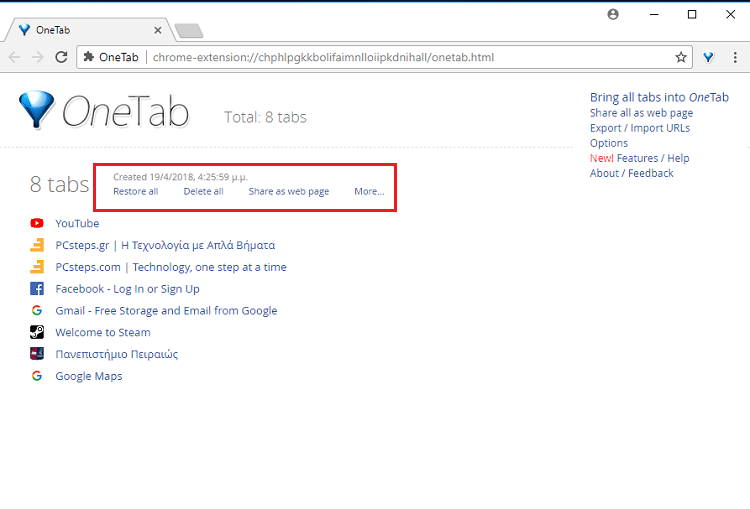Open Export / Import URLs
Screen dimensions: 750x509
640,128
